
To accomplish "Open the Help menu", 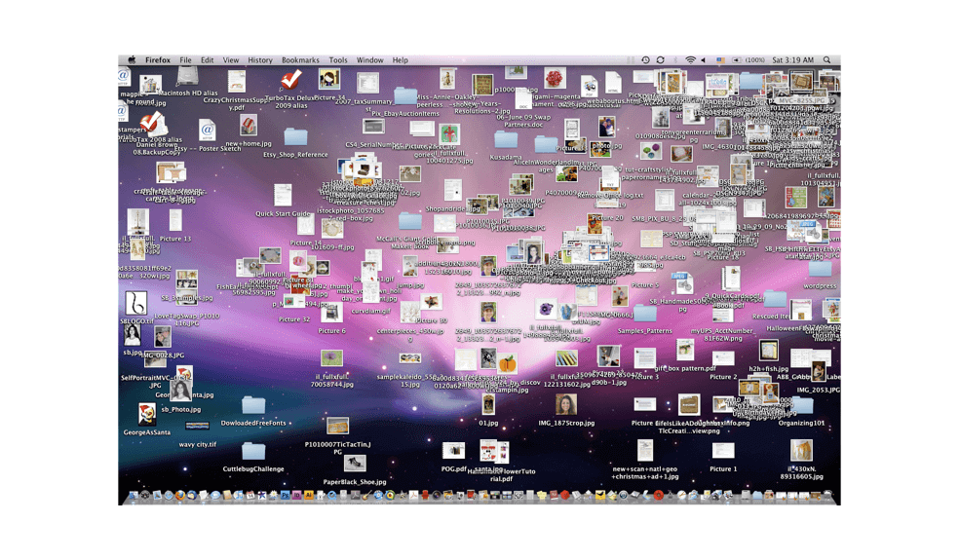I will tap(400, 60).
